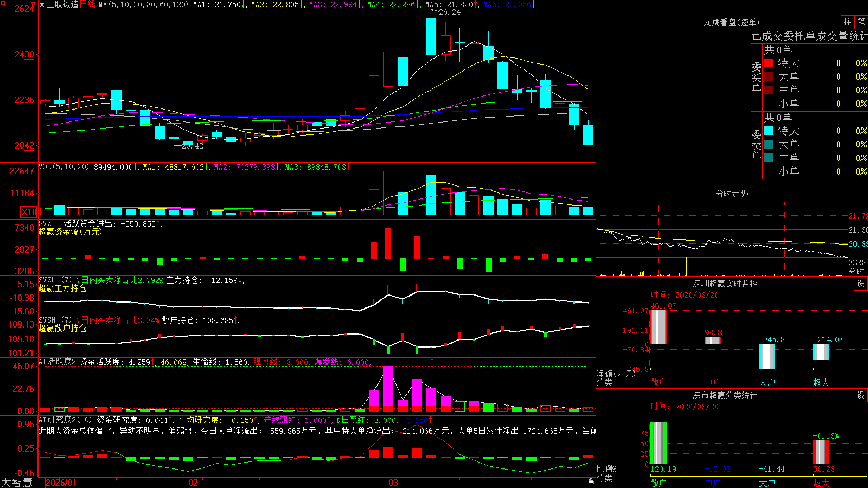Click teal swatch beside 委卖单 大单
The width and height of the screenshot is (868, 488).
[768, 144]
